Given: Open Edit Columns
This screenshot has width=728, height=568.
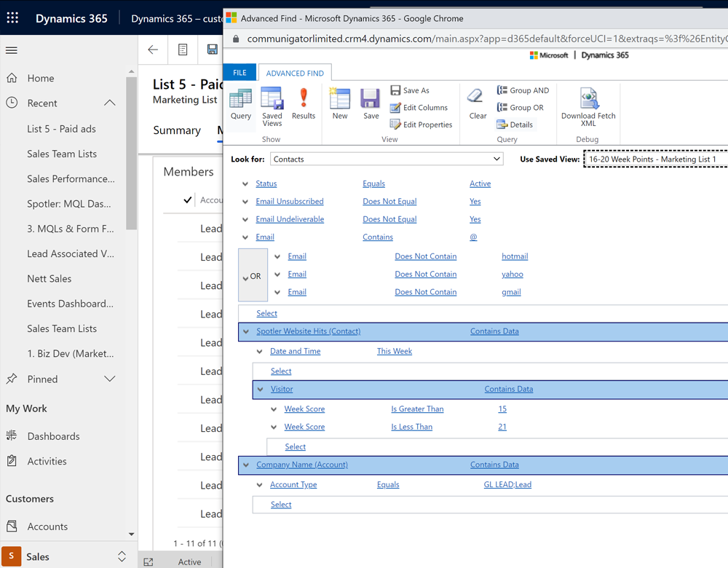Looking at the screenshot, I should (x=419, y=108).
